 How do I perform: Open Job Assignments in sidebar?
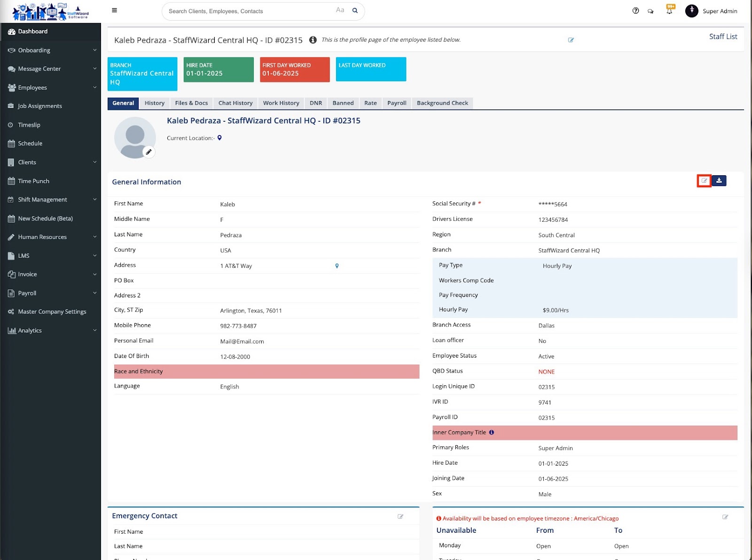point(40,106)
